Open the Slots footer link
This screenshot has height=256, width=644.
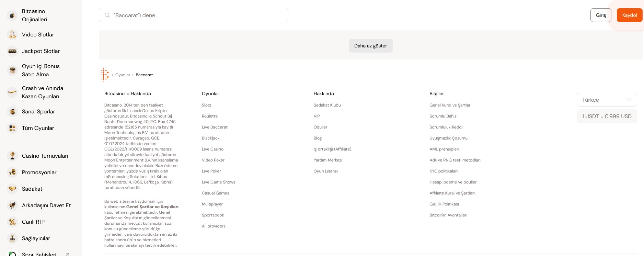206,105
